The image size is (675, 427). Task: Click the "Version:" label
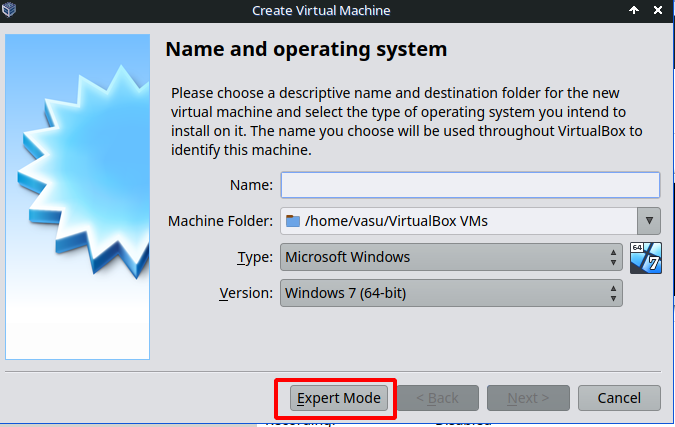pos(245,293)
